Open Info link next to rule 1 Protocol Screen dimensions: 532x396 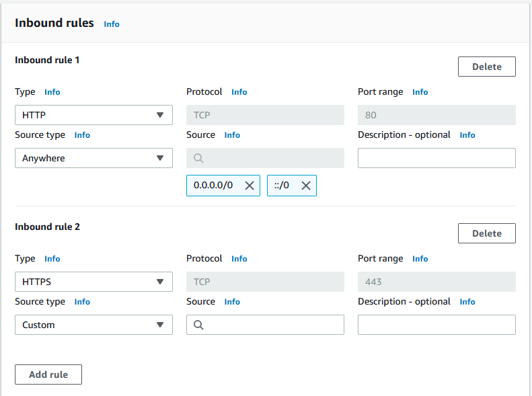click(239, 92)
